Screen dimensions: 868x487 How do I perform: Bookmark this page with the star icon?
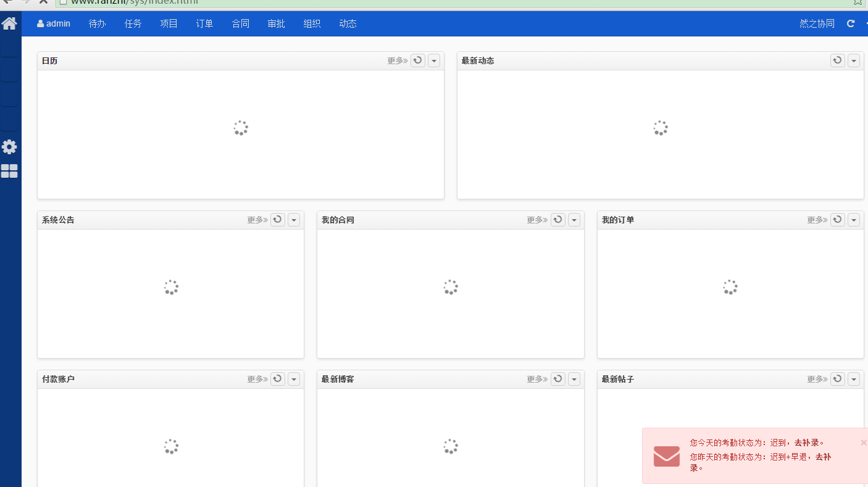tap(858, 2)
